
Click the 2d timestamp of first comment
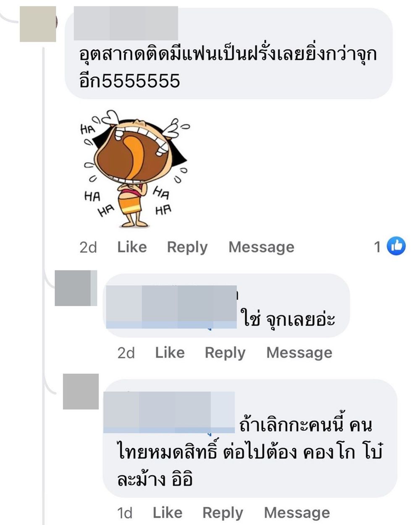click(88, 247)
